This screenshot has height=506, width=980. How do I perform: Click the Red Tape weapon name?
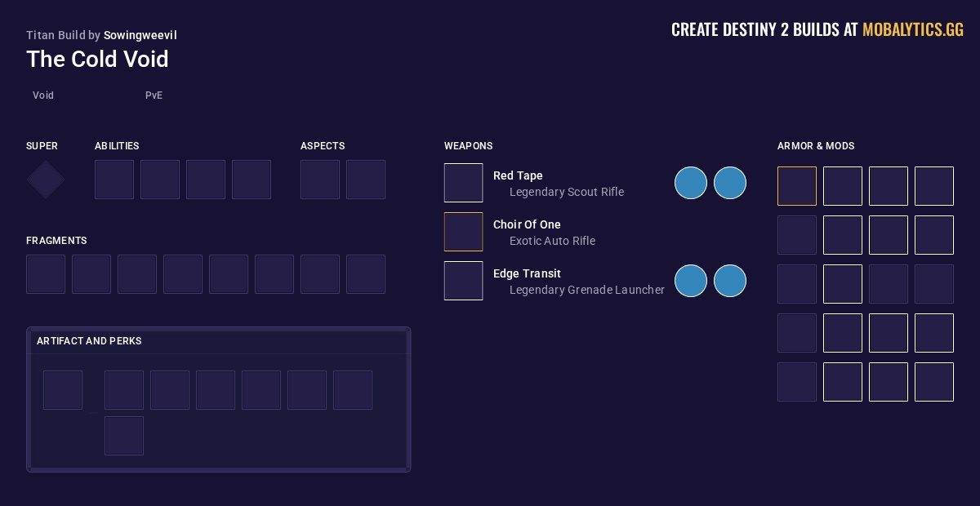tap(518, 175)
